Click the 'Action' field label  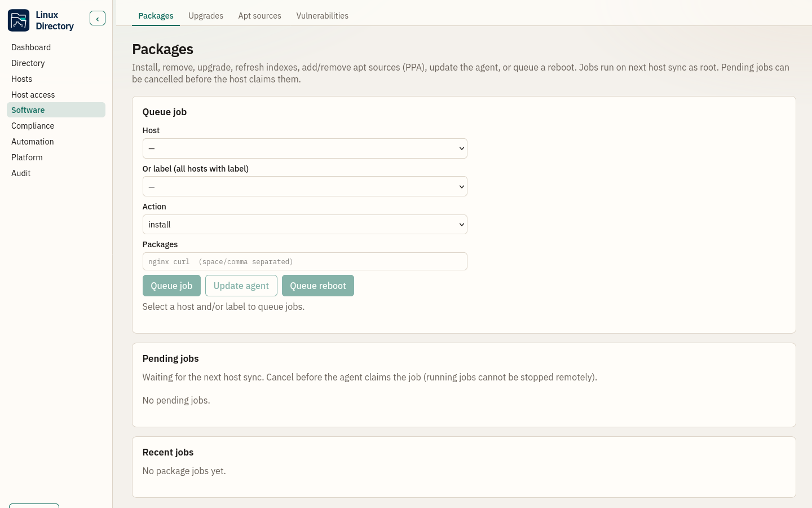(155, 207)
